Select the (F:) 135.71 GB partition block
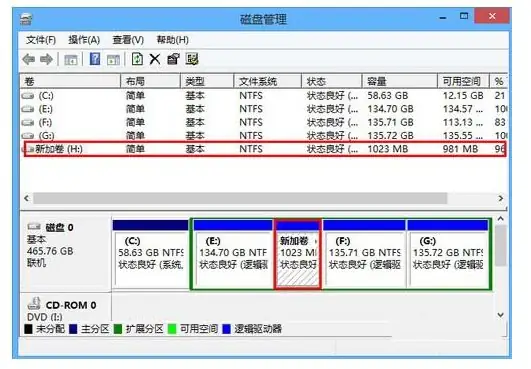The width and height of the screenshot is (531, 369). 364,254
